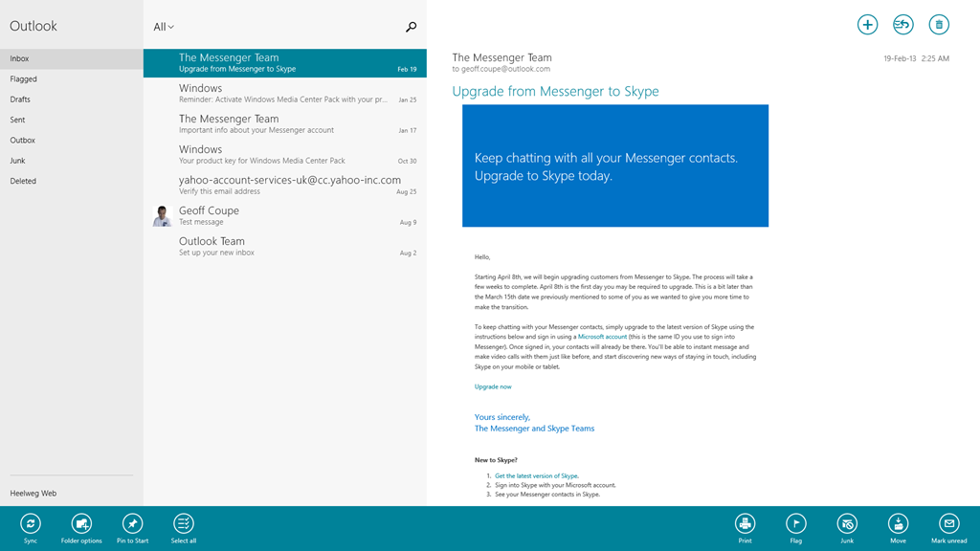980x551 pixels.
Task: Search mail with the magnifier icon
Action: pos(411,27)
